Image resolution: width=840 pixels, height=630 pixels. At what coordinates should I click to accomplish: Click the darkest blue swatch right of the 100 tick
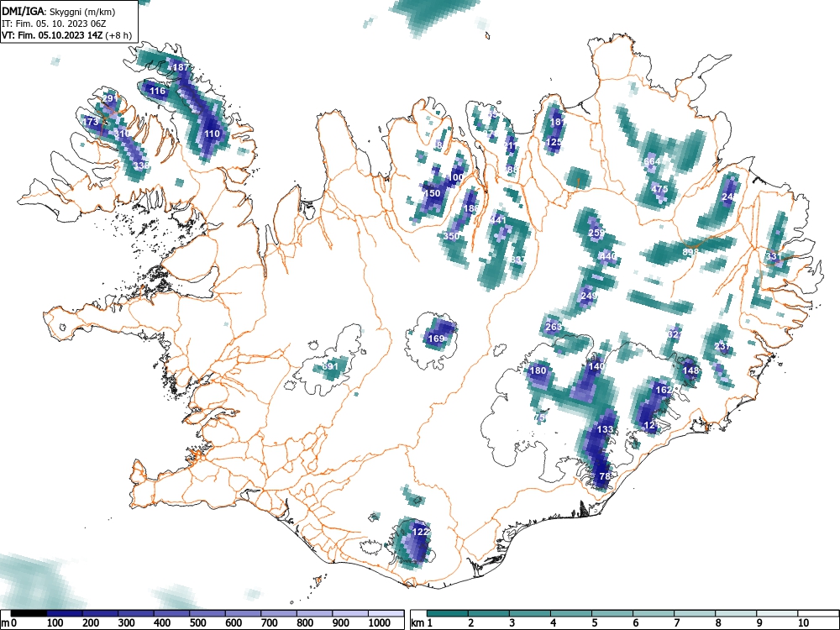click(65, 612)
